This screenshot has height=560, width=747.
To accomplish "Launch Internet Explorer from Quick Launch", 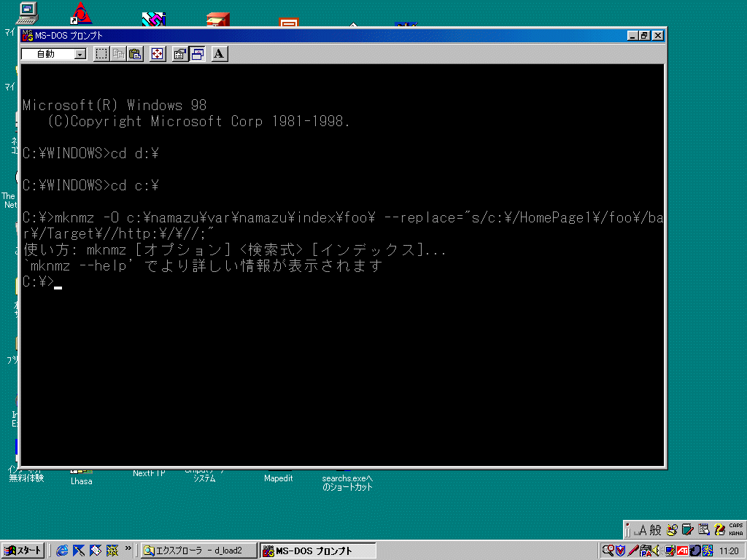I will click(62, 551).
